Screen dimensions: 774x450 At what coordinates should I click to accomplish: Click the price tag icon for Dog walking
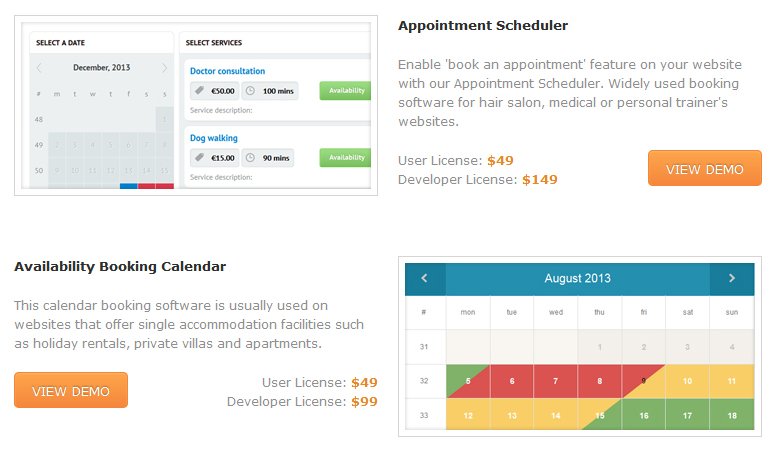point(199,158)
